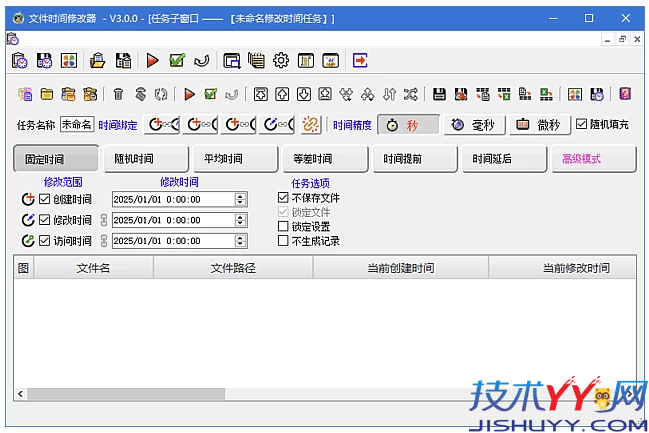The width and height of the screenshot is (649, 433).
Task: Open the folder icon in the top toolbar
Action: 98,61
